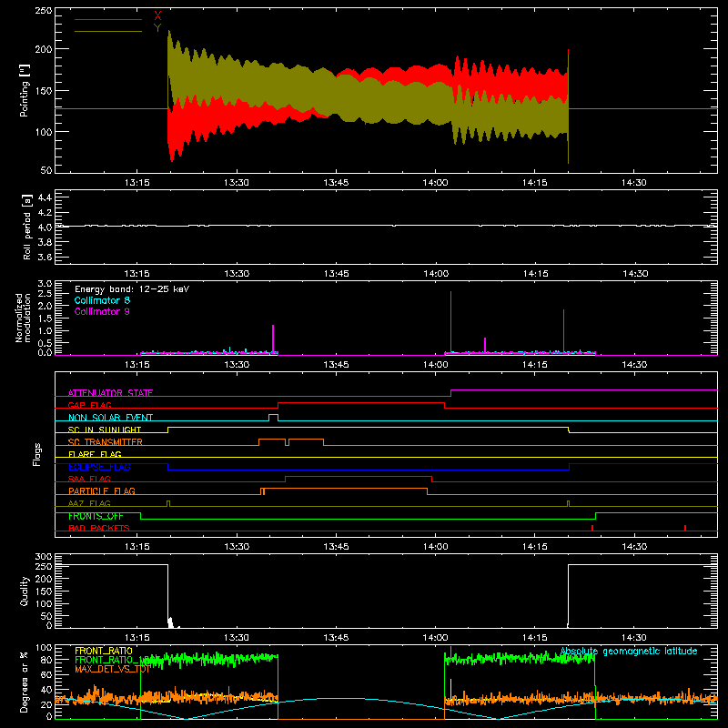Click the '4.4' tick on the roll period axis
The image size is (728, 728).
tap(45, 197)
